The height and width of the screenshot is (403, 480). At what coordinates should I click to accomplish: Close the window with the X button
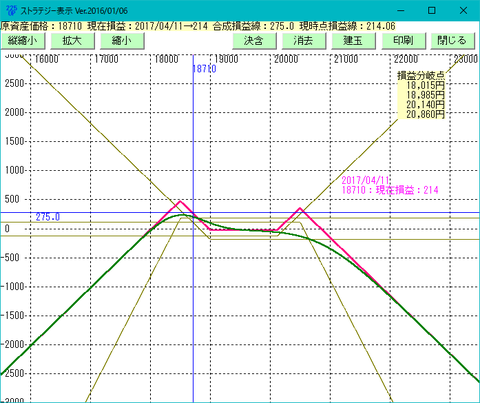(x=463, y=11)
